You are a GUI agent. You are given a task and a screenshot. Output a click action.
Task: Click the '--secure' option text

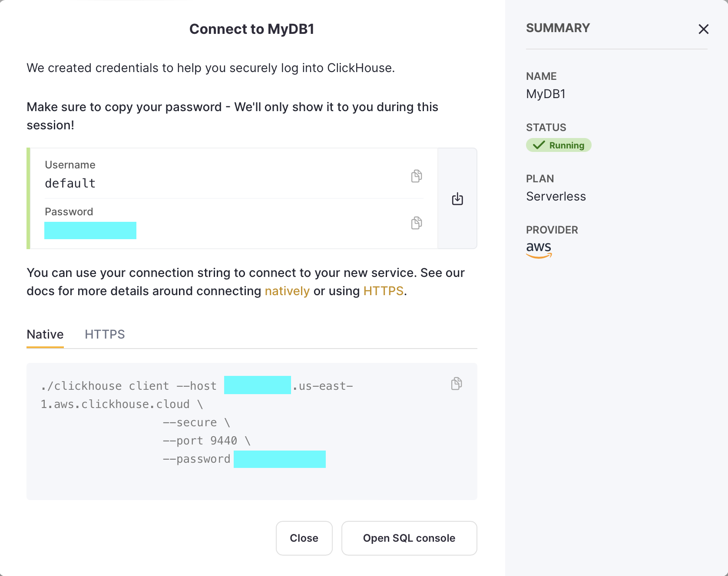(x=196, y=422)
